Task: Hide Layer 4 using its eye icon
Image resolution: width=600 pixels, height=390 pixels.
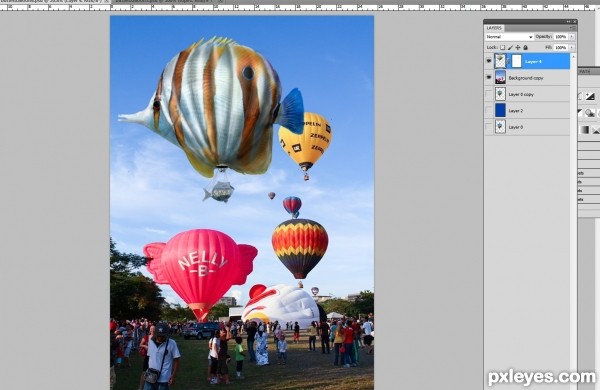Action: pyautogui.click(x=489, y=61)
